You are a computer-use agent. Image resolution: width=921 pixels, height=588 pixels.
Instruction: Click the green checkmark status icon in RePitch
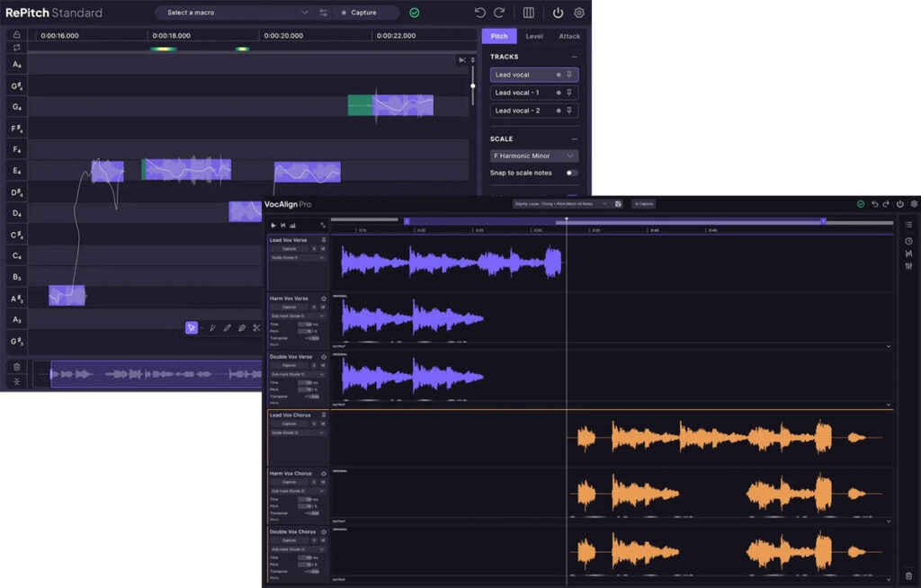pos(415,13)
